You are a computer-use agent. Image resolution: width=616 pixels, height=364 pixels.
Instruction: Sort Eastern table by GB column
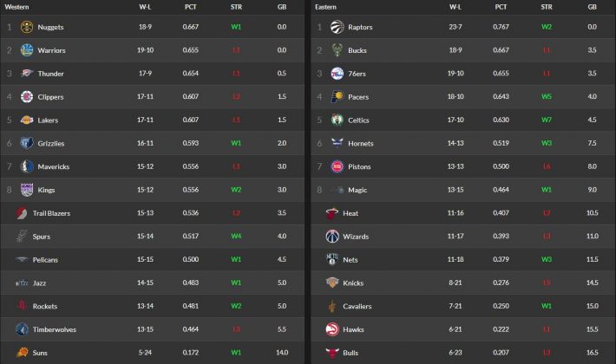click(592, 6)
